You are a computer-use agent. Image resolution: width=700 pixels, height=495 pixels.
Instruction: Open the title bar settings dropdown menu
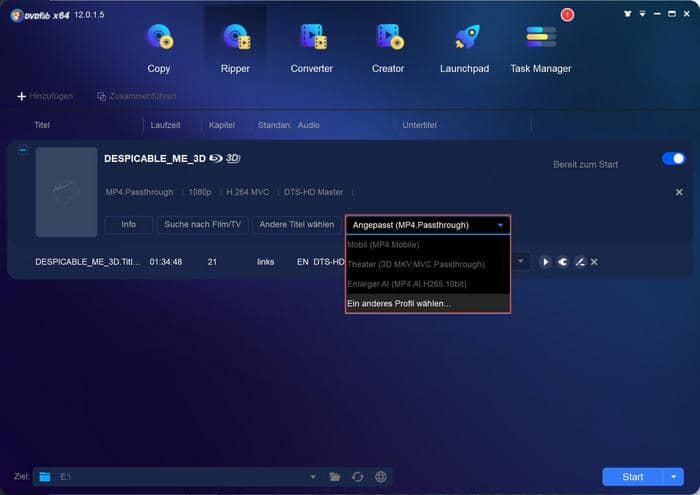pyautogui.click(x=642, y=14)
